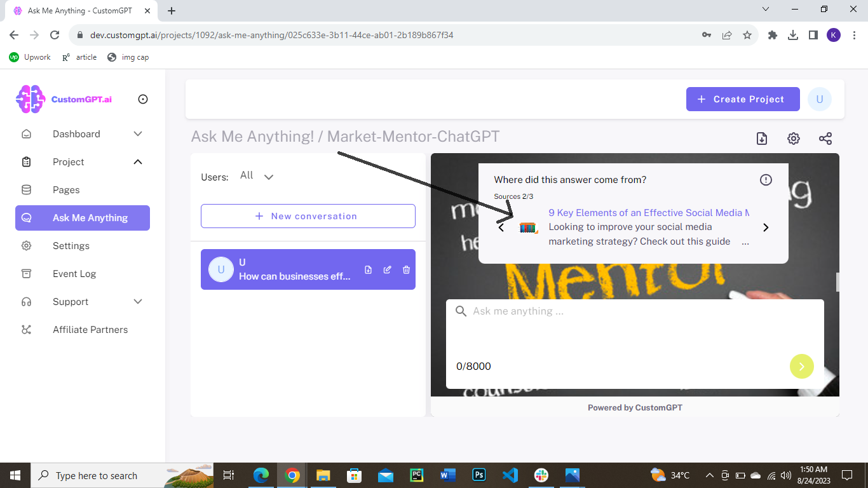Open the Pages menu item
The width and height of the screenshot is (868, 488).
66,190
